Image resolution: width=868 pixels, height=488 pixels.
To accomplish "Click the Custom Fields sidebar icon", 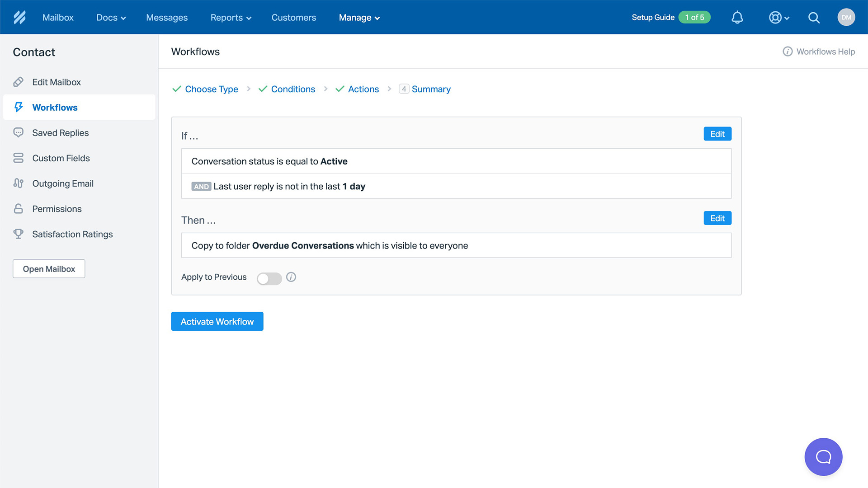I will click(18, 158).
